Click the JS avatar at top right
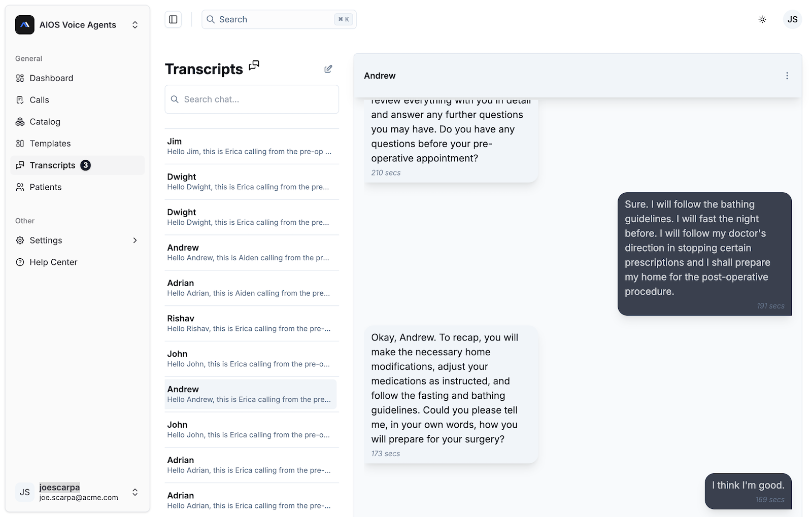Viewport: 812px width, 517px height. point(792,19)
